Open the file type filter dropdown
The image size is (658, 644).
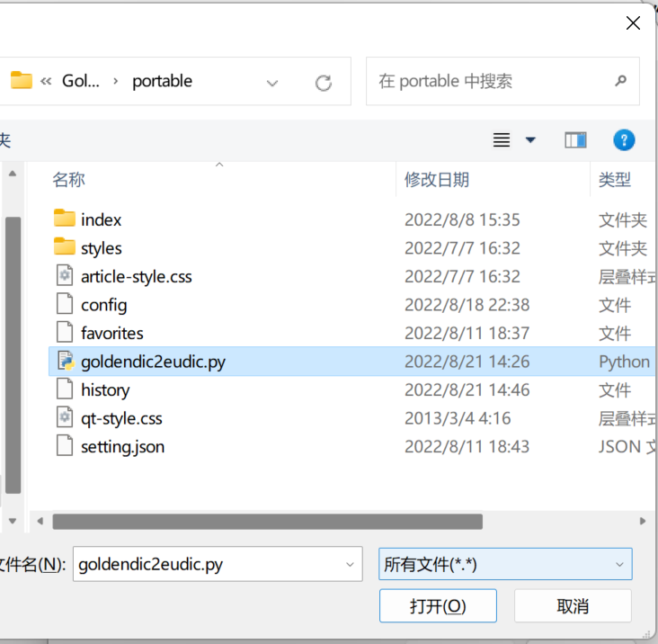point(619,564)
